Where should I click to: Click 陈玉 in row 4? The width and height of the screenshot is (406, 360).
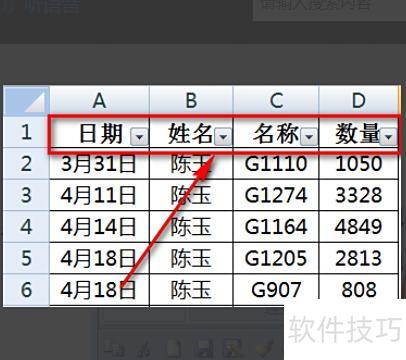191,227
